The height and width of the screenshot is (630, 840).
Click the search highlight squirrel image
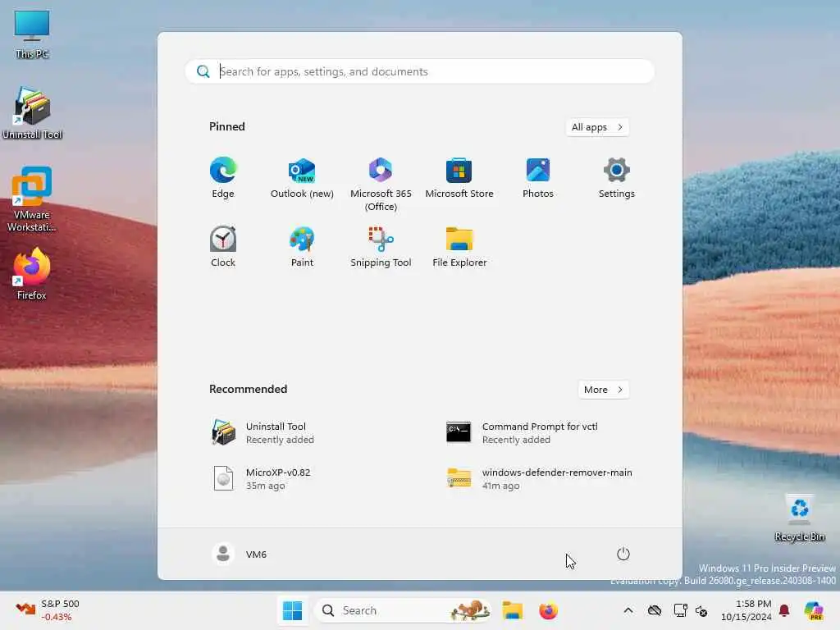[470, 610]
